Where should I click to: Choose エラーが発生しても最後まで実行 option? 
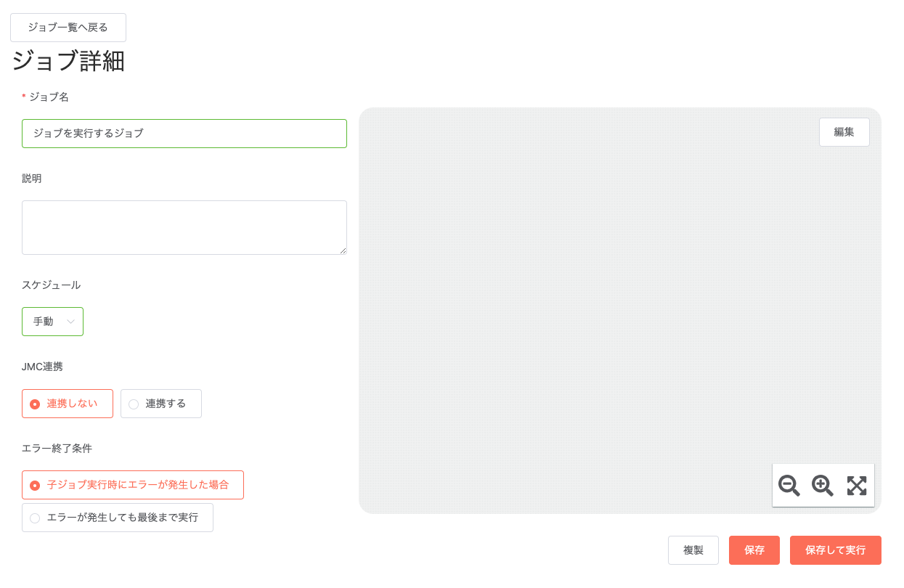tap(118, 518)
